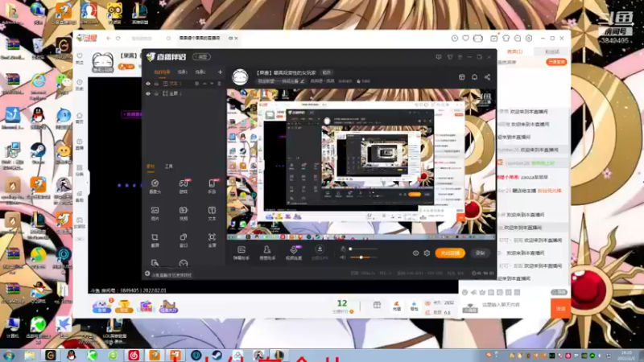Open the feedback icon in 直播伴侣 title bar
The height and width of the screenshot is (362, 644).
click(439, 57)
